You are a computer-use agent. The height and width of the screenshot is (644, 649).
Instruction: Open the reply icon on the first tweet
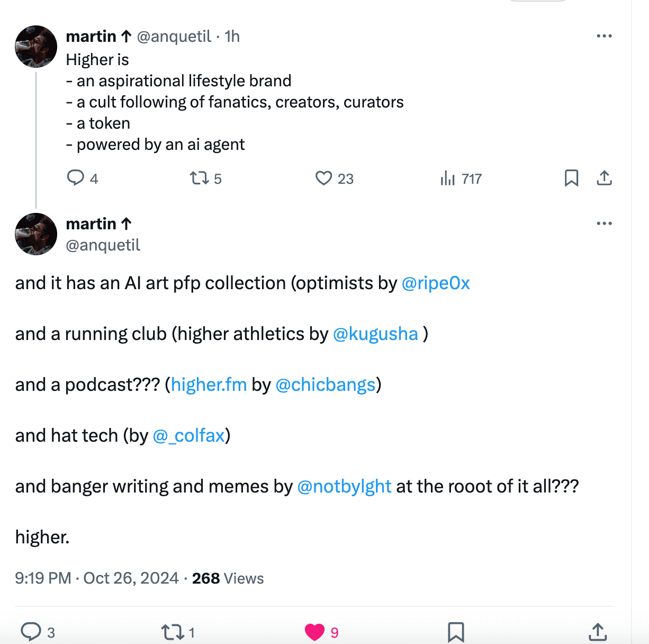pos(76,178)
